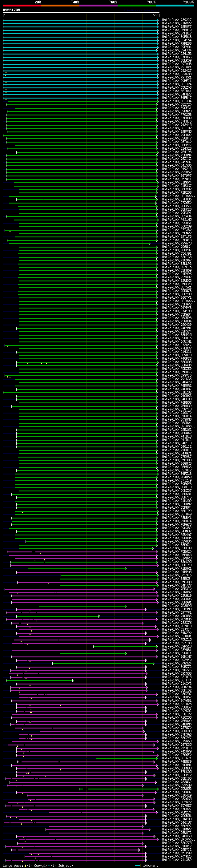Click hit label UniRef100_B4FQZ7
This screenshot has height=868, width=197.
click(177, 94)
